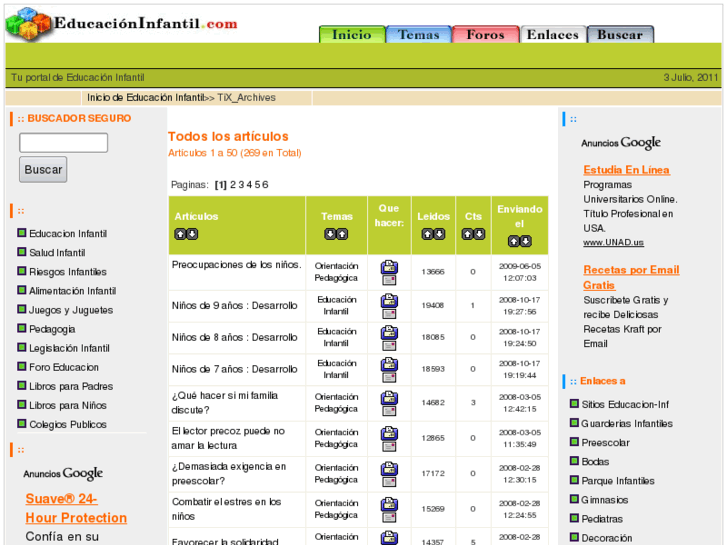This screenshot has width=727, height=545.
Task: Go to page 3 of articles
Action: point(241,185)
